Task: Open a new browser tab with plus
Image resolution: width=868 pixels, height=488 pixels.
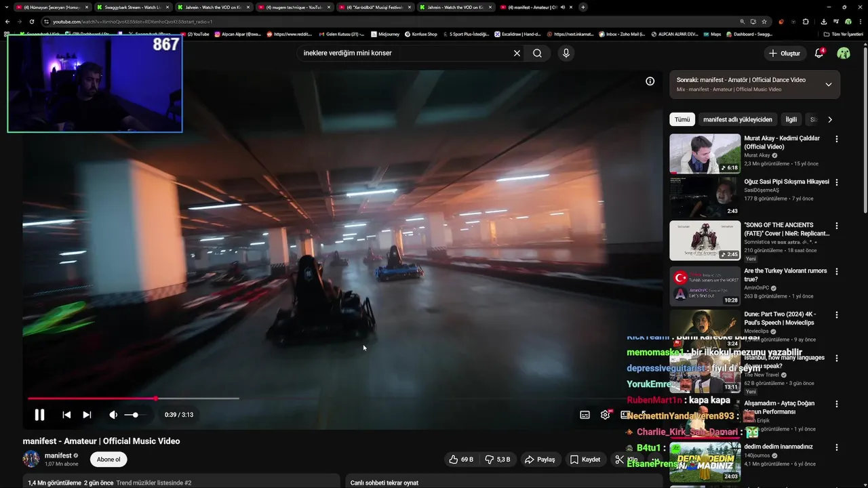Action: (583, 7)
